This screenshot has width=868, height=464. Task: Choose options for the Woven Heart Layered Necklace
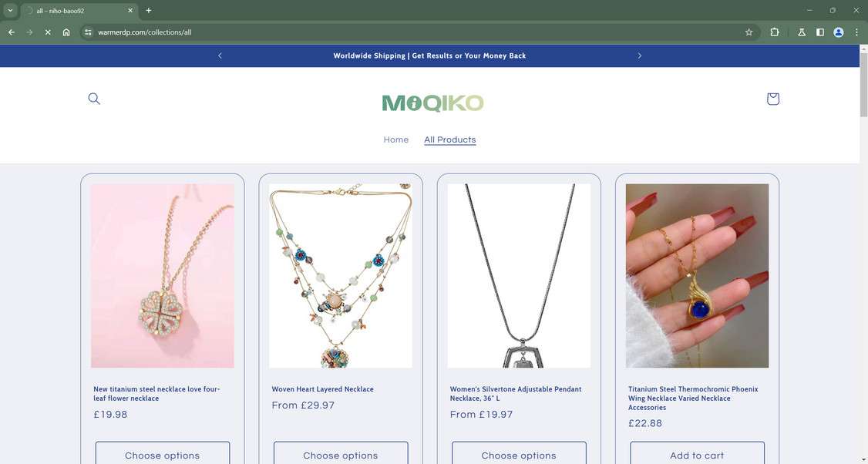point(341,453)
